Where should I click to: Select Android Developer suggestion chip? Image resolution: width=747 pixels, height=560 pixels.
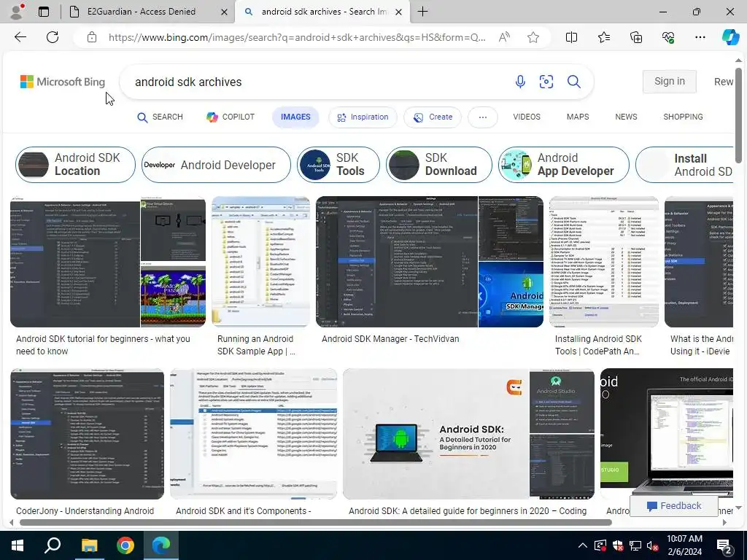click(216, 165)
